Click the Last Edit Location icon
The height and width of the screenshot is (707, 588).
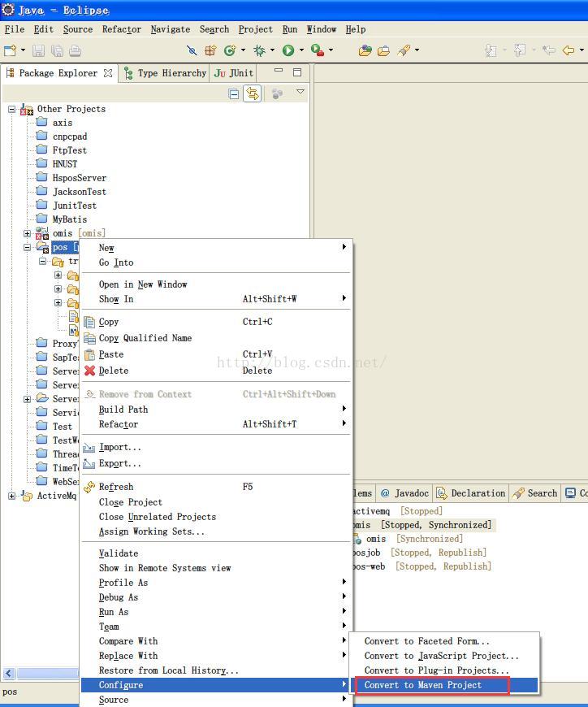click(x=549, y=50)
